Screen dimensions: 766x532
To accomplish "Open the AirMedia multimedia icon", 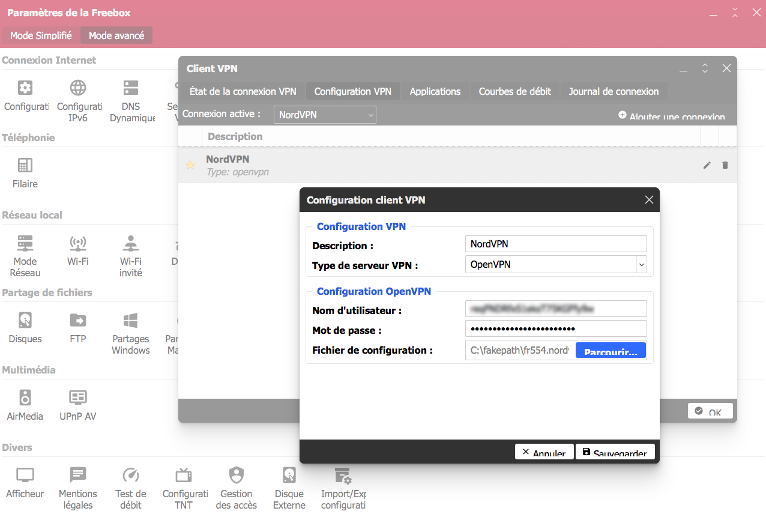I will point(25,405).
